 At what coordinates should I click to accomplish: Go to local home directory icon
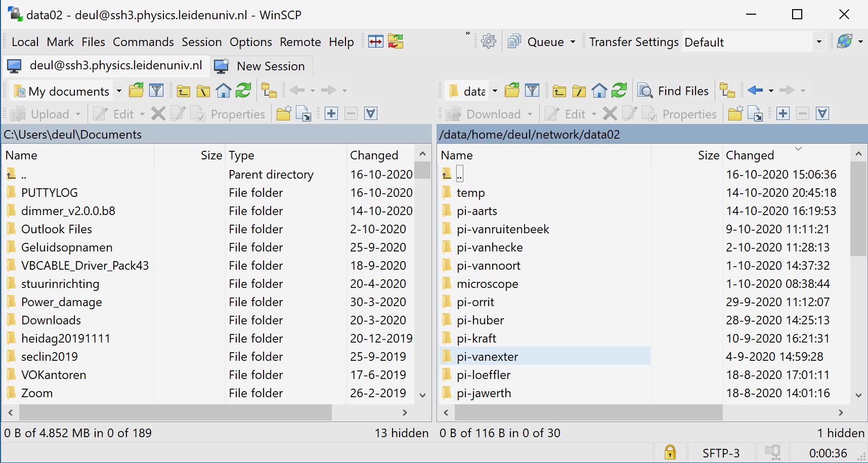tap(223, 91)
